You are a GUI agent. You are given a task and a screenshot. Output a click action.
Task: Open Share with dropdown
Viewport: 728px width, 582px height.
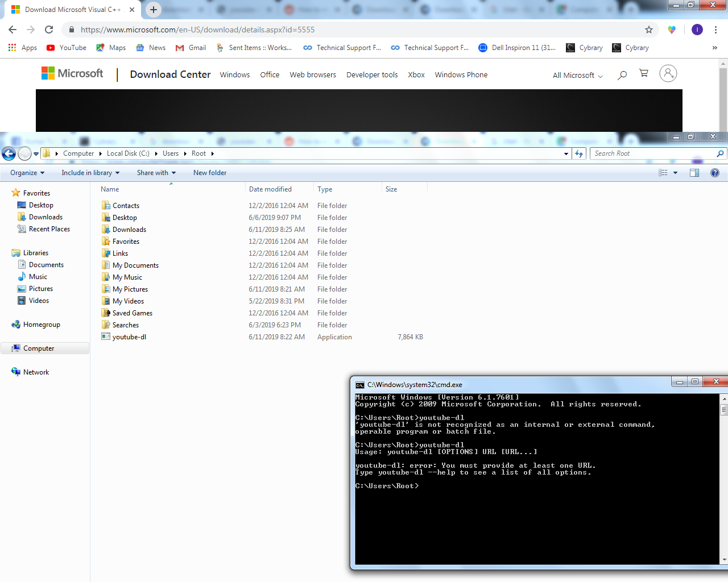156,173
